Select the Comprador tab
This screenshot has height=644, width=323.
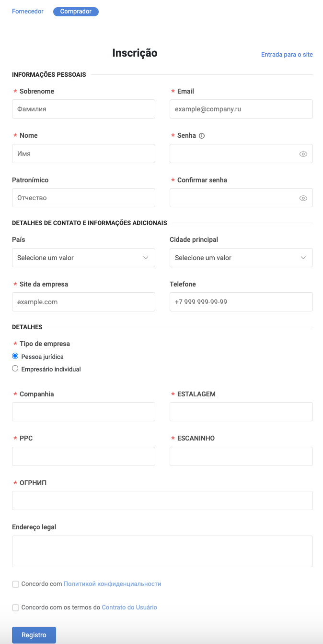pyautogui.click(x=76, y=12)
